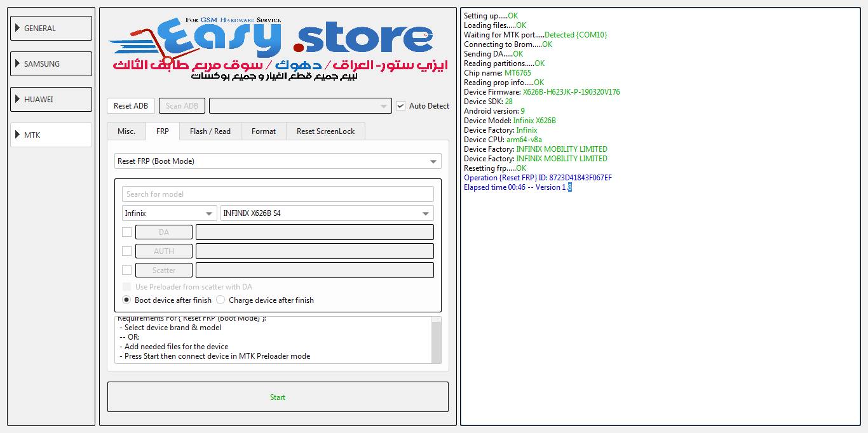This screenshot has width=868, height=433.
Task: Switch to the FRP tab
Action: 163,131
